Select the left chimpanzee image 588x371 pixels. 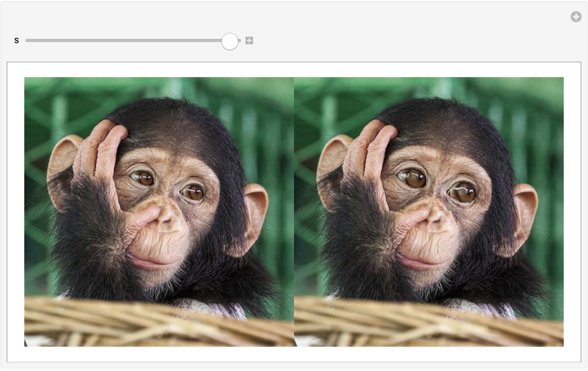pyautogui.click(x=159, y=211)
